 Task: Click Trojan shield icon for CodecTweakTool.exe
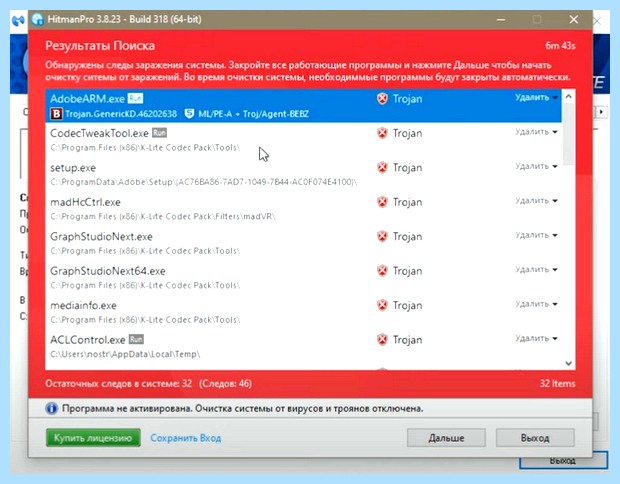[382, 133]
